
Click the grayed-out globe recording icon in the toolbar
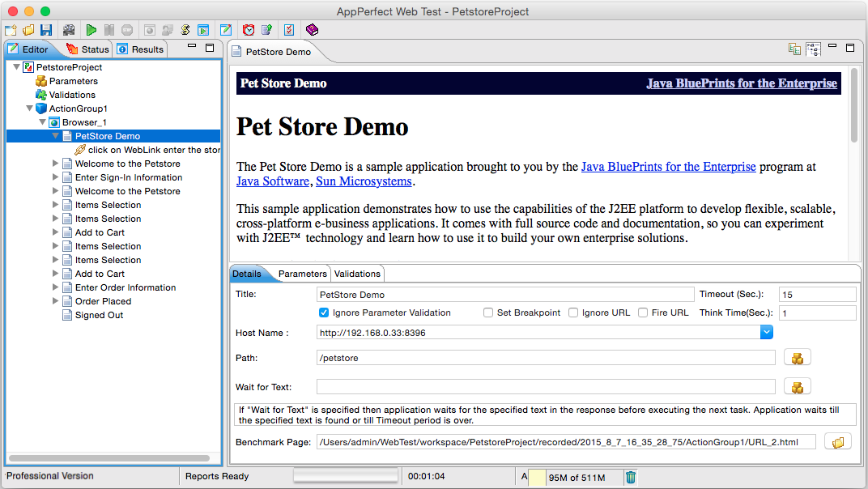click(150, 30)
